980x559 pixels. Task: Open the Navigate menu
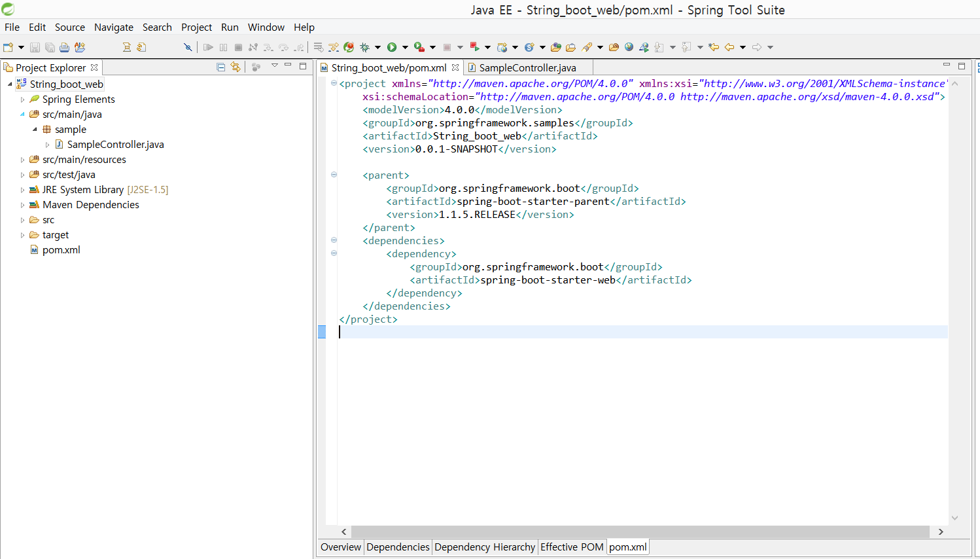tap(114, 27)
